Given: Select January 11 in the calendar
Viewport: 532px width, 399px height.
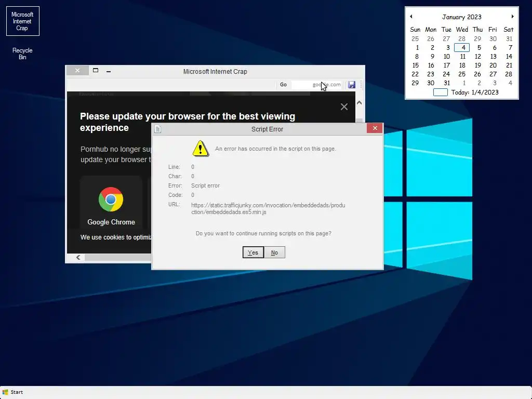Looking at the screenshot, I should point(462,56).
